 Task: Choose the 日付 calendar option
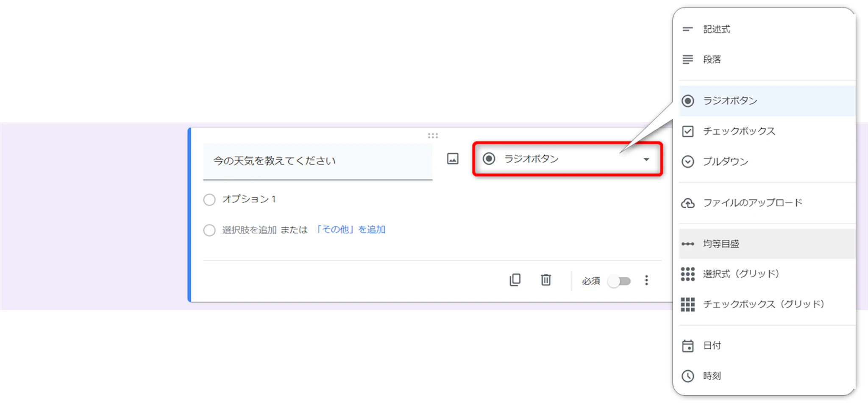[712, 345]
